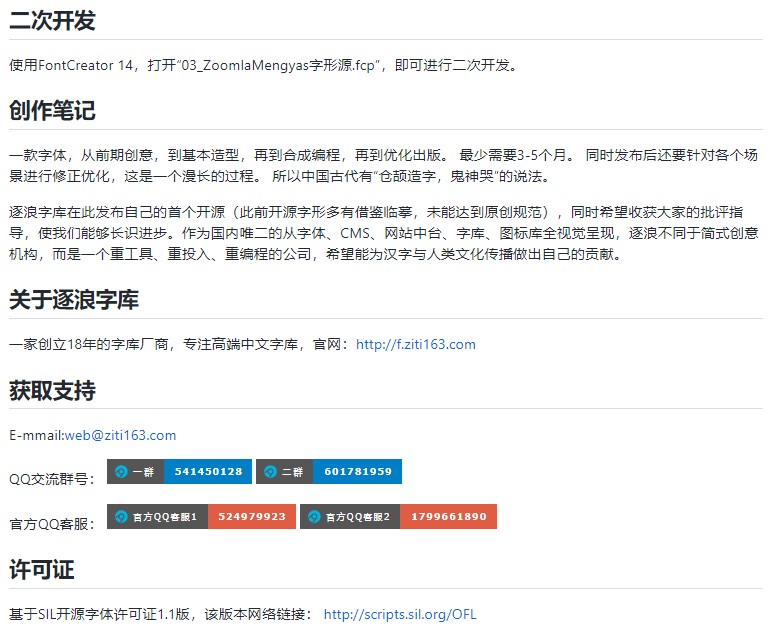
Task: Click the 官方QQ客服2 1799661890 badge
Action: point(398,516)
